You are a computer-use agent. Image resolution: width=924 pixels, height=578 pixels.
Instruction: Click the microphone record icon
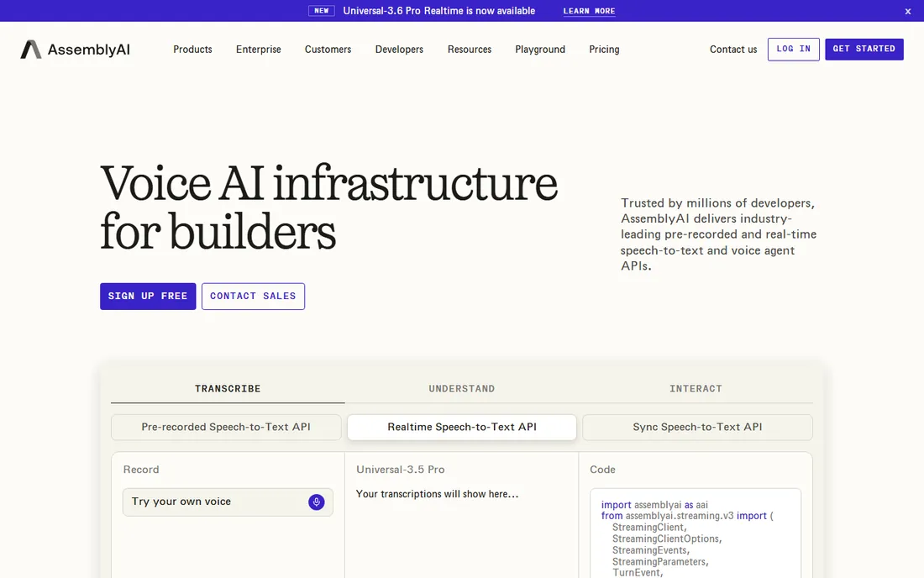pyautogui.click(x=317, y=502)
